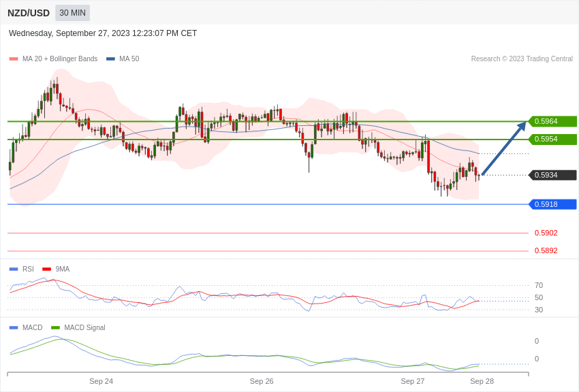Click the Sep 26 date axis label

pos(262,381)
